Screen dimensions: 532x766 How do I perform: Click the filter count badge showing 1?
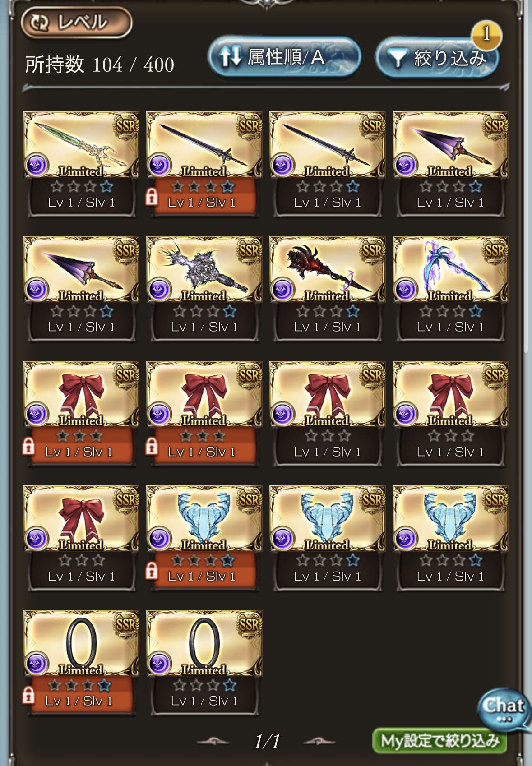click(486, 34)
